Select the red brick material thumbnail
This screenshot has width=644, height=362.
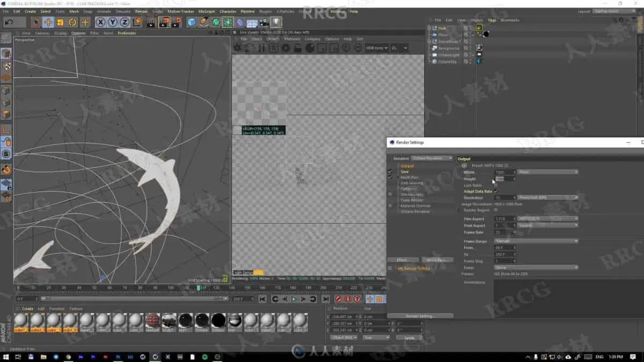pos(152,321)
